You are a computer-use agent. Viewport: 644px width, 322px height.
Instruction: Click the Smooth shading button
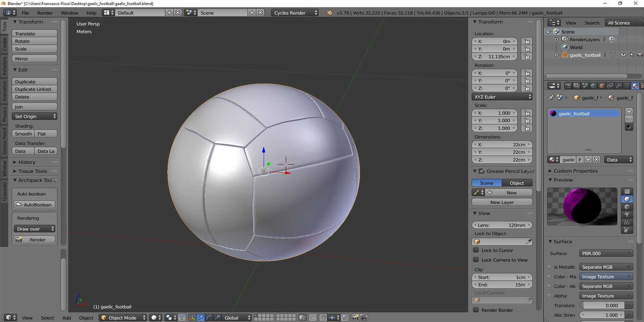click(23, 134)
